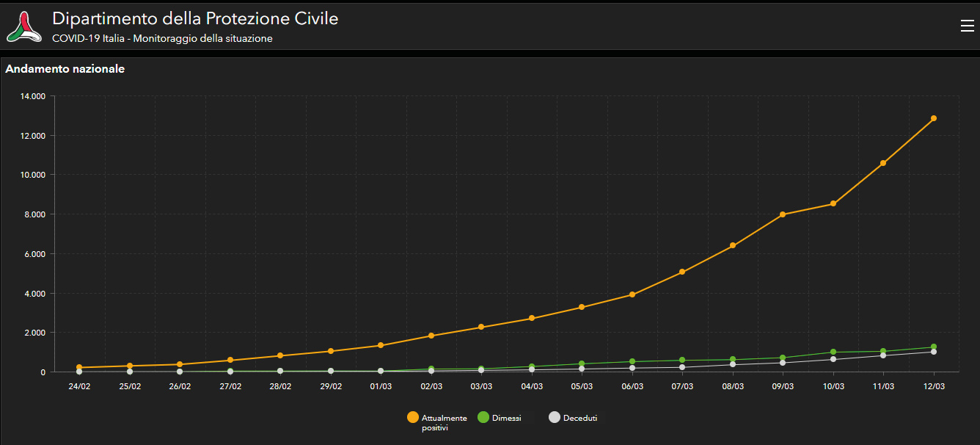Select orange data point for 11/03
980x445 pixels.
(883, 163)
